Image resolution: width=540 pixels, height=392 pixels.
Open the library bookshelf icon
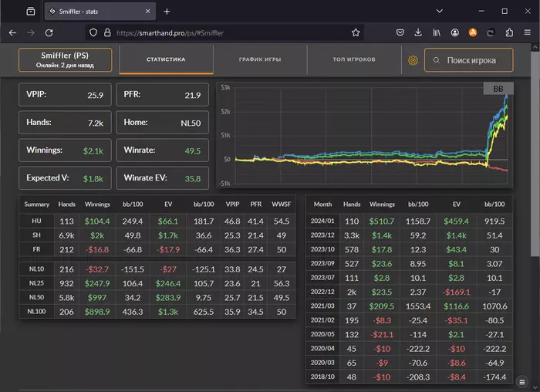click(x=436, y=32)
